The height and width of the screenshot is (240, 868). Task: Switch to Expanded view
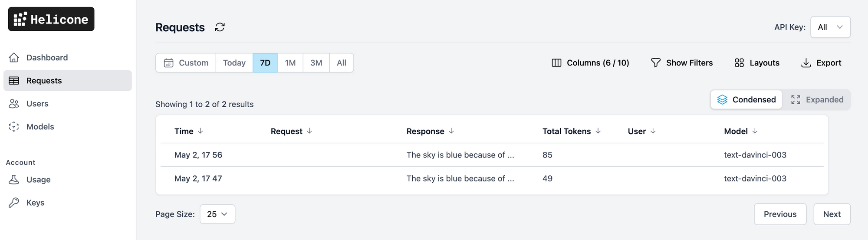[817, 100]
